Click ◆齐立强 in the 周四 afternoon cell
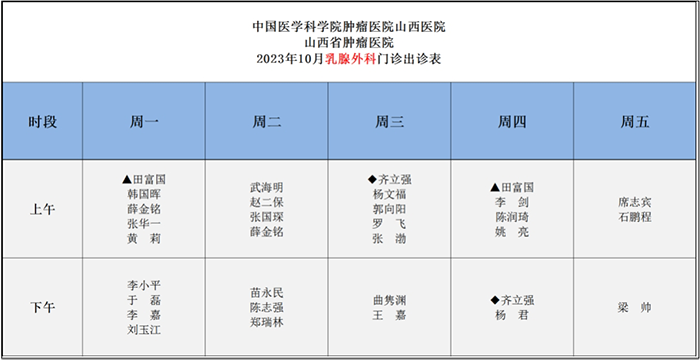Image resolution: width=700 pixels, height=360 pixels. coord(512,300)
